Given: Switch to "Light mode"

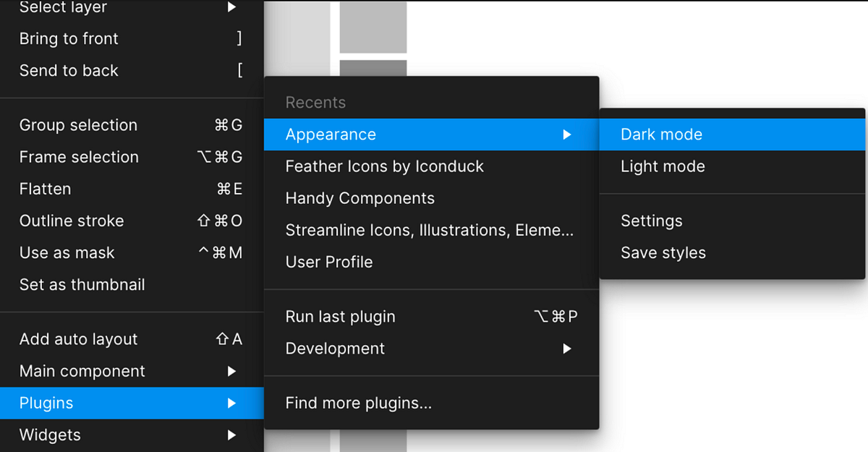Looking at the screenshot, I should click(663, 166).
